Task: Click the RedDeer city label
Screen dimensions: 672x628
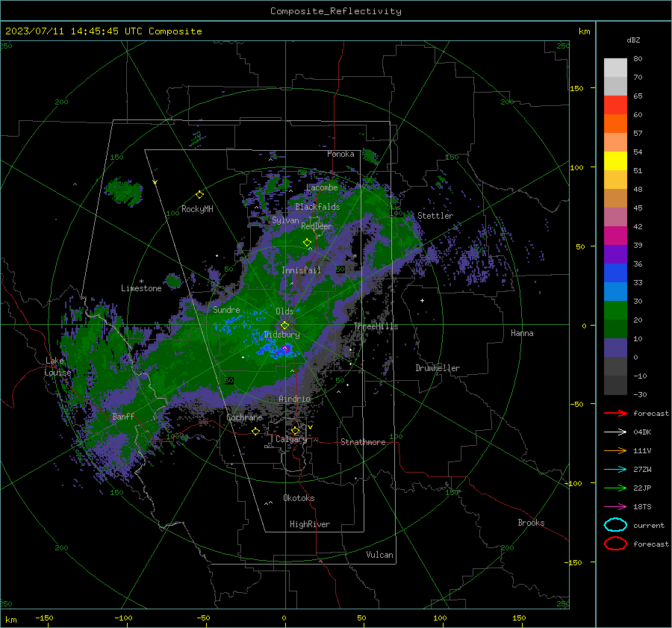Action: click(317, 226)
